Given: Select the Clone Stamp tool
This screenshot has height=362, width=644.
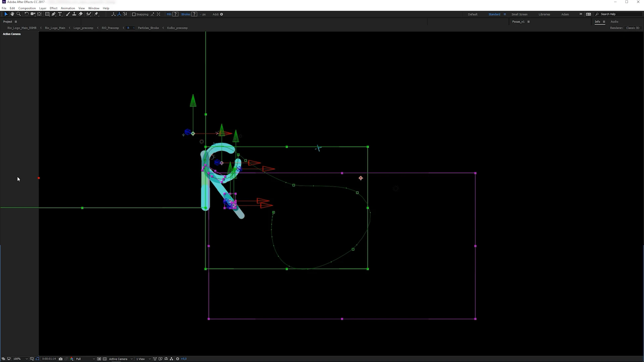Looking at the screenshot, I should [x=74, y=14].
